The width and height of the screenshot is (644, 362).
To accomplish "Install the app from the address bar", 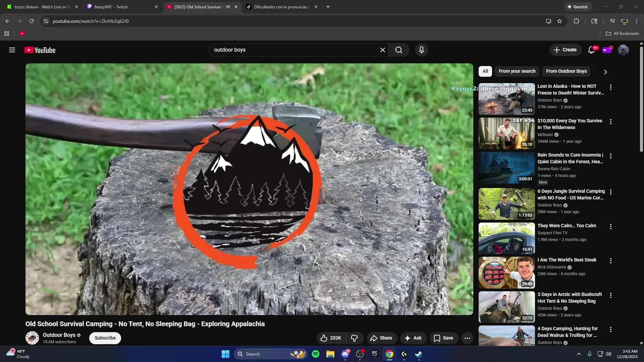I will pyautogui.click(x=548, y=21).
